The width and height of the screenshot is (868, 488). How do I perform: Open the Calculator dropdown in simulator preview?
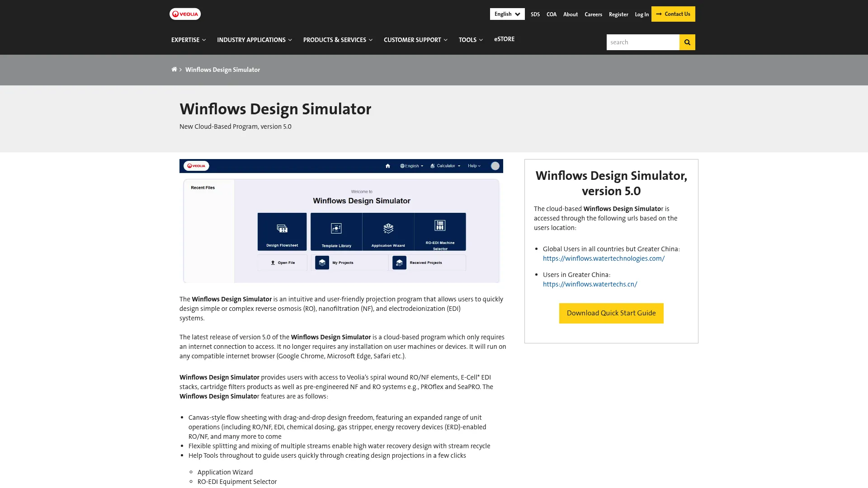click(x=445, y=166)
